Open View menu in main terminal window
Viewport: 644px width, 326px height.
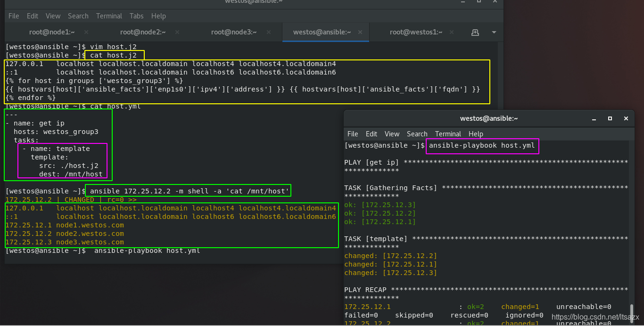(53, 16)
